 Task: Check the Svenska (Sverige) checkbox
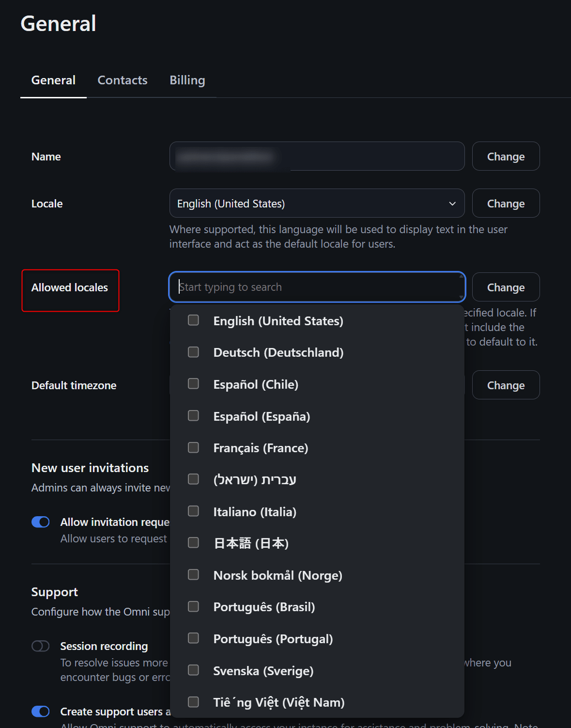point(193,670)
